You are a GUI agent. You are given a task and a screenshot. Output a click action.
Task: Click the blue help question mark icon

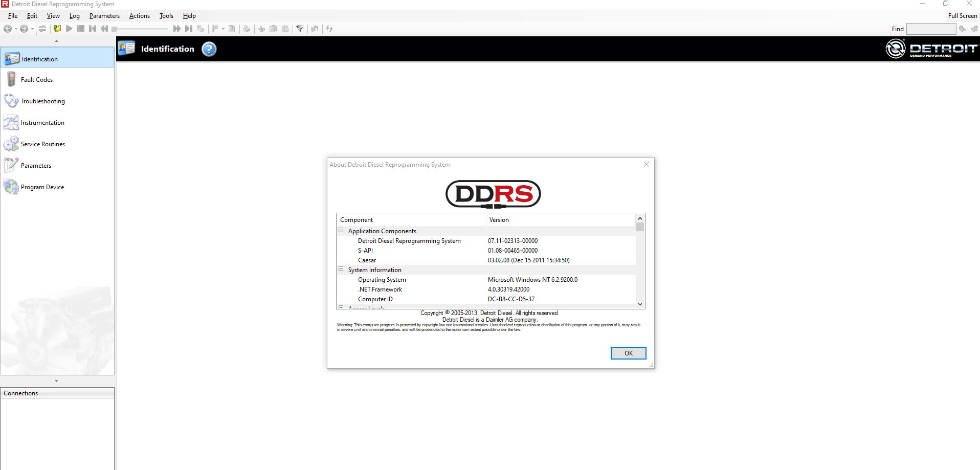click(x=209, y=49)
